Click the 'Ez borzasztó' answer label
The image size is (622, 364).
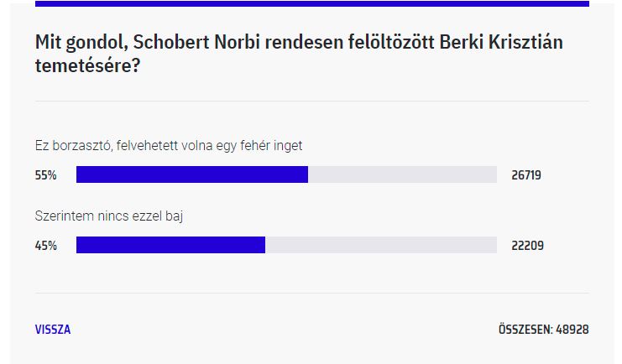pos(169,146)
